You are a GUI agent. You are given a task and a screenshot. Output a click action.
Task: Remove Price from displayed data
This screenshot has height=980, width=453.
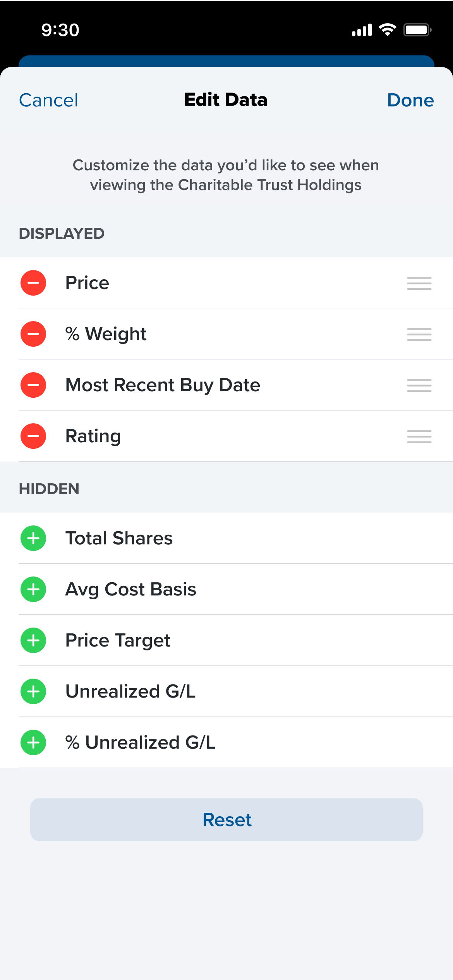tap(33, 283)
